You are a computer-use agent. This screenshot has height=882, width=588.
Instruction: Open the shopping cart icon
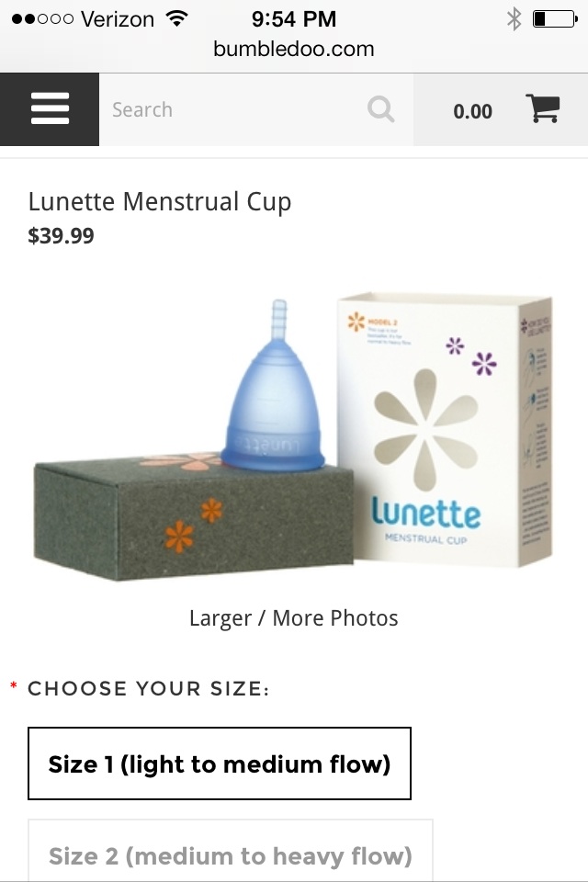pyautogui.click(x=543, y=108)
